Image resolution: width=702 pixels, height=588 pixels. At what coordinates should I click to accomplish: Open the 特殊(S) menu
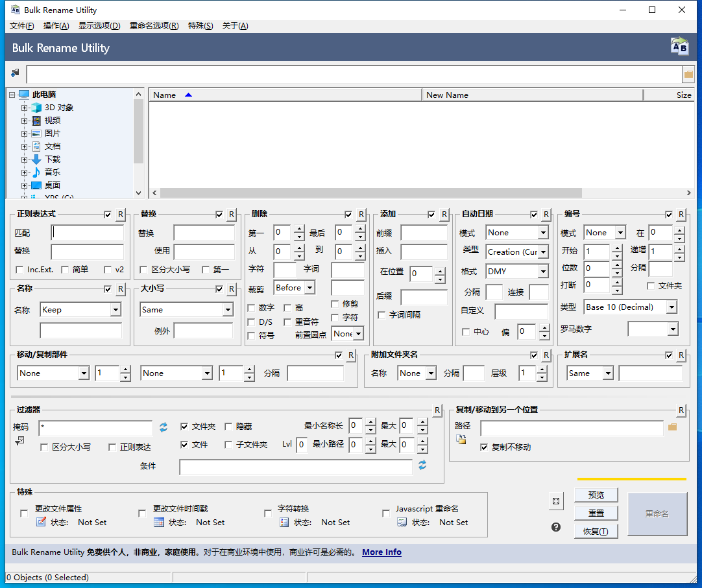pyautogui.click(x=200, y=26)
